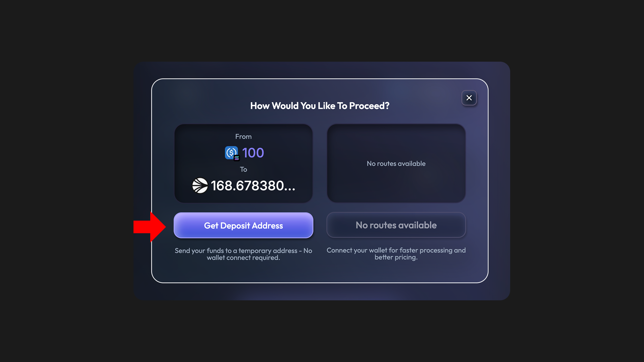The height and width of the screenshot is (362, 644).
Task: Click the How Would You Like To Proceed heading
Action: click(320, 106)
